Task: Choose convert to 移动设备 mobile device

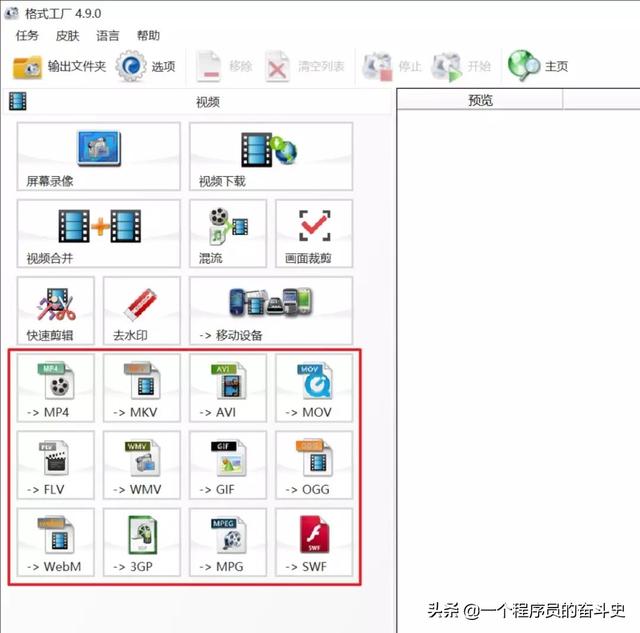Action: pos(271,311)
